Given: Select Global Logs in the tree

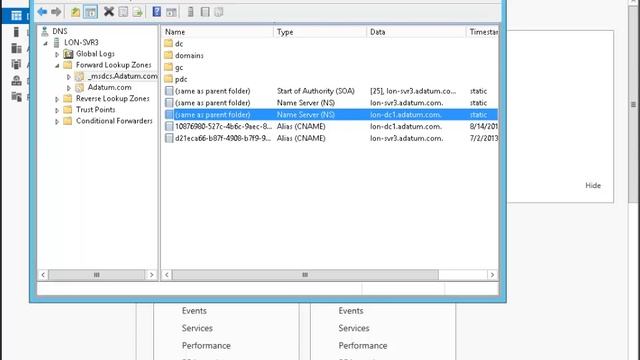Looking at the screenshot, I should [95, 53].
